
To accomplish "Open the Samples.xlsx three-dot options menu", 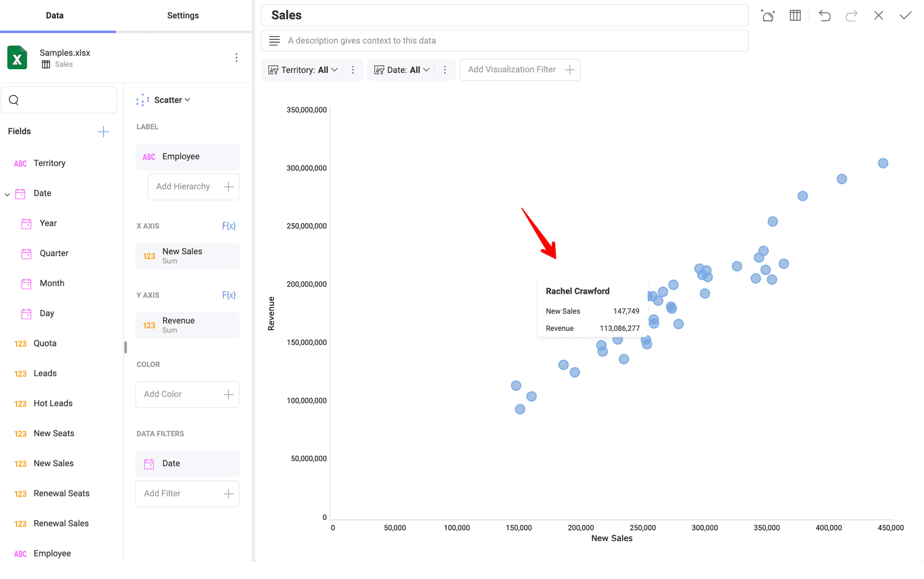I will [x=237, y=58].
